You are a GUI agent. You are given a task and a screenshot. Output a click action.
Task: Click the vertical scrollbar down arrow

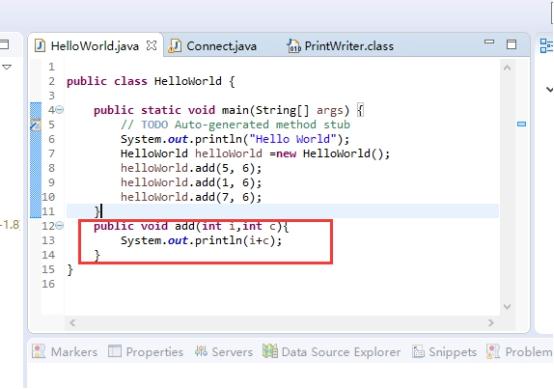click(x=507, y=307)
